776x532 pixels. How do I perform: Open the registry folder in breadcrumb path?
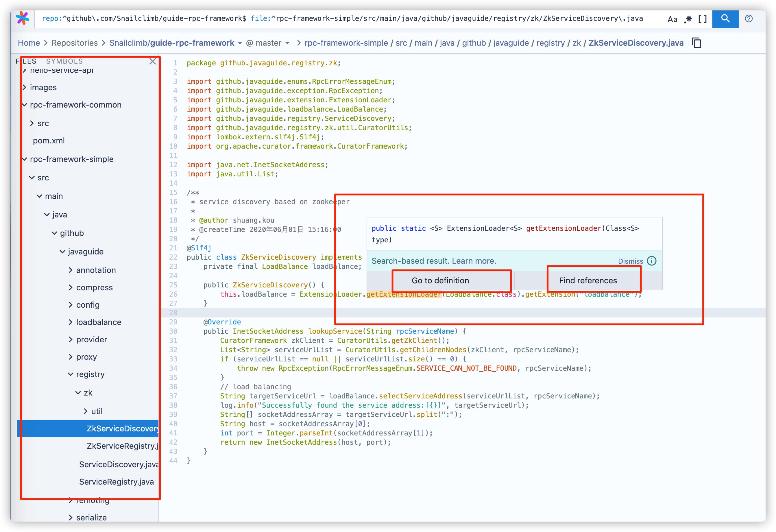pyautogui.click(x=550, y=43)
